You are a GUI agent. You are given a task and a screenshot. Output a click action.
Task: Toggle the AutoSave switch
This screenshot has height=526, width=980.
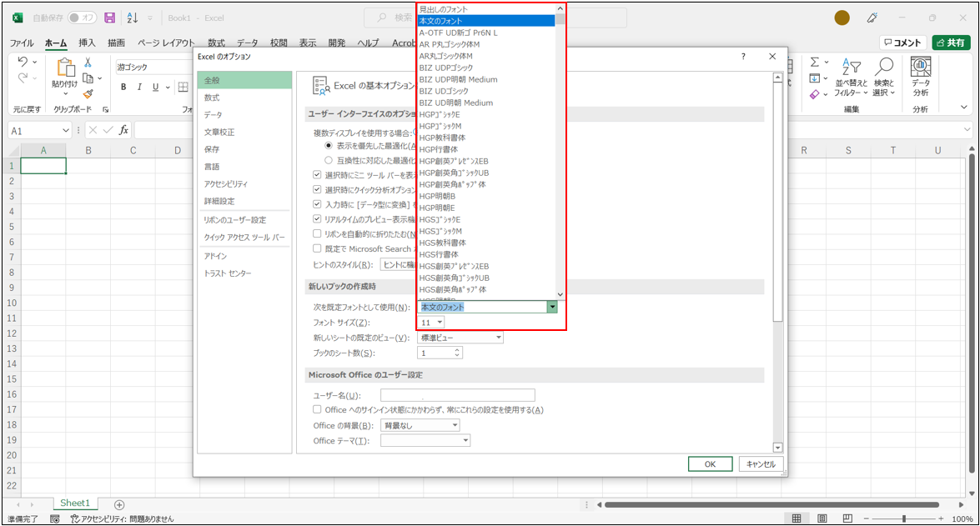[x=83, y=18]
